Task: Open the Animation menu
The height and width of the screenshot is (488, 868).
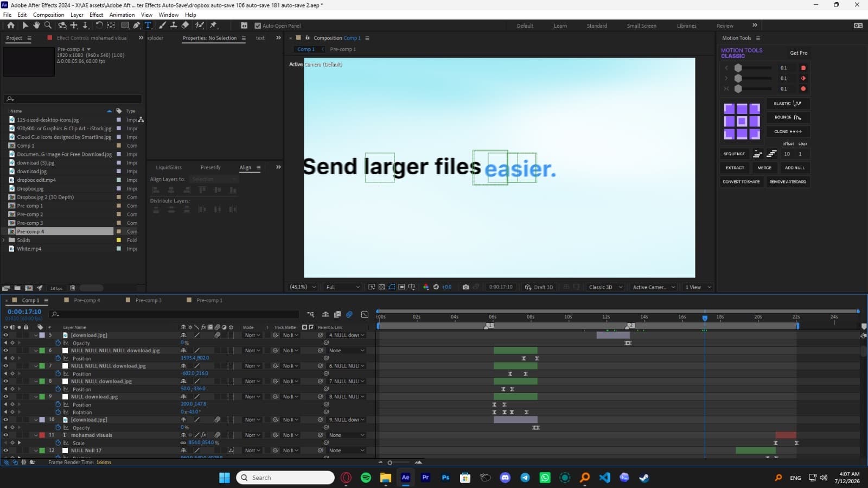Action: 122,15
